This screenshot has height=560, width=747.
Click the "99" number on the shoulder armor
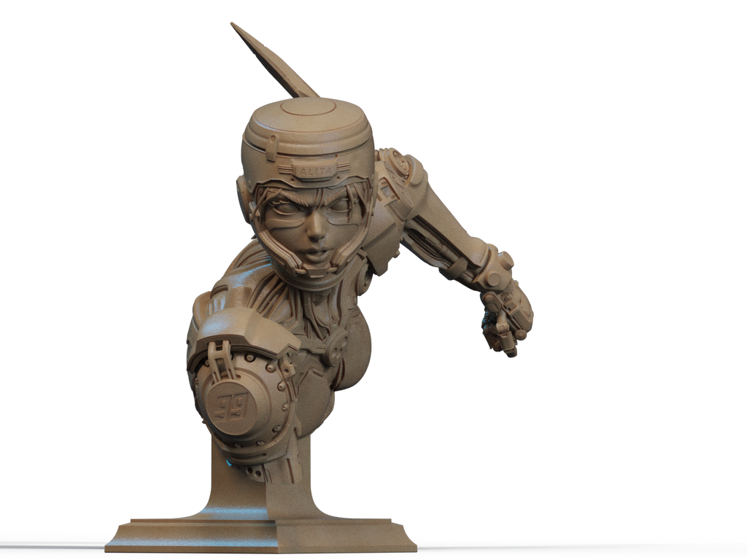231,408
